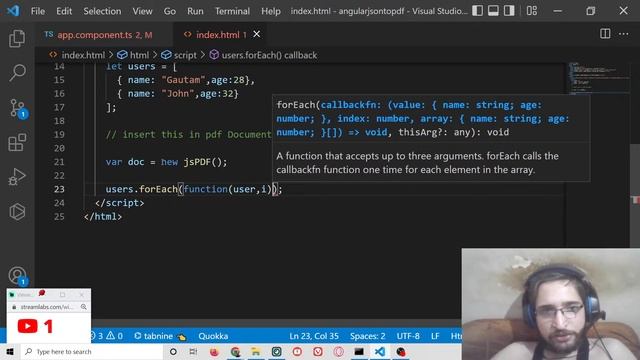
Task: Change end of line sequence LF
Action: [x=435, y=336]
